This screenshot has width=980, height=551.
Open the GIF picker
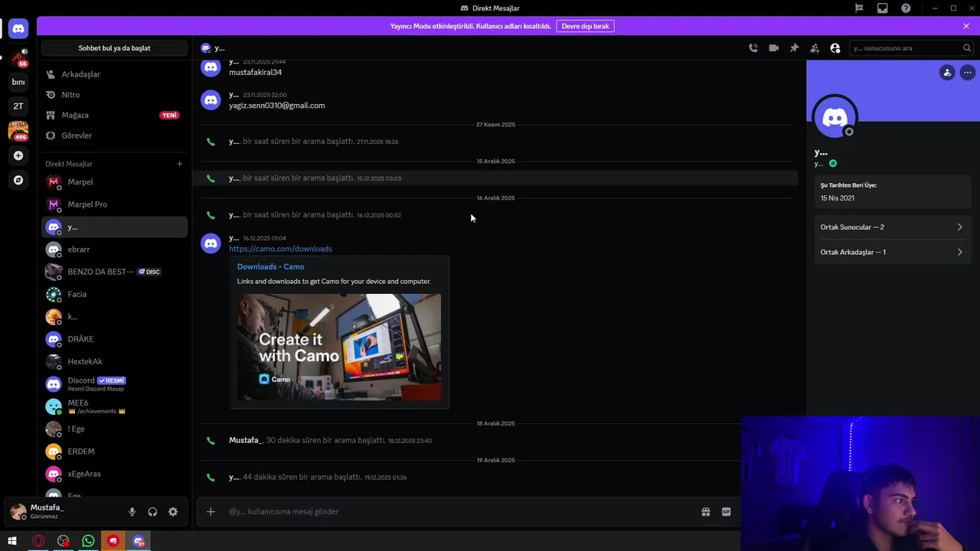[x=726, y=512]
